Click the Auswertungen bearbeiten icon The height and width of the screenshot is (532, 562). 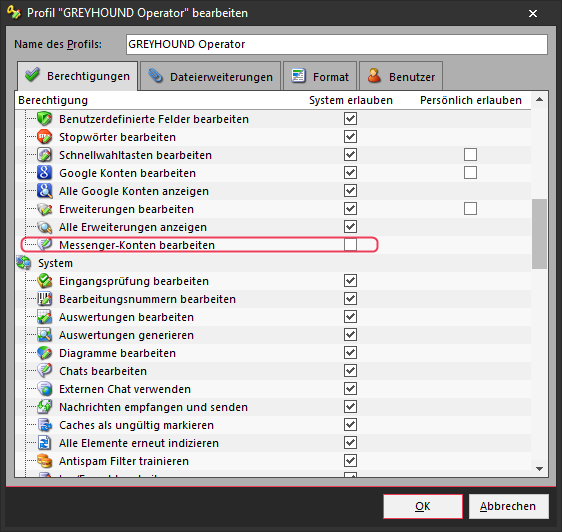(x=44, y=317)
